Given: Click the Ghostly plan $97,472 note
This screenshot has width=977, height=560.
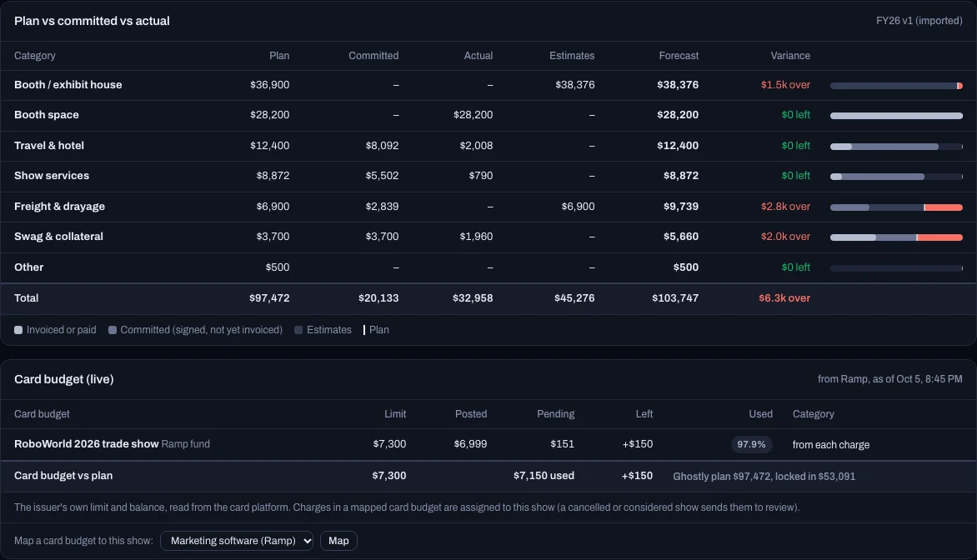Looking at the screenshot, I should (764, 477).
